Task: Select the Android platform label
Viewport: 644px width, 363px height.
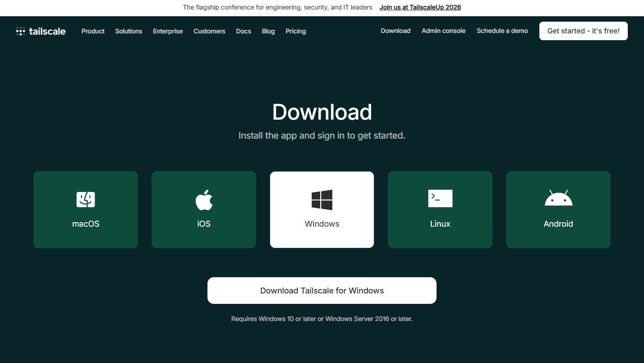Action: (x=558, y=224)
